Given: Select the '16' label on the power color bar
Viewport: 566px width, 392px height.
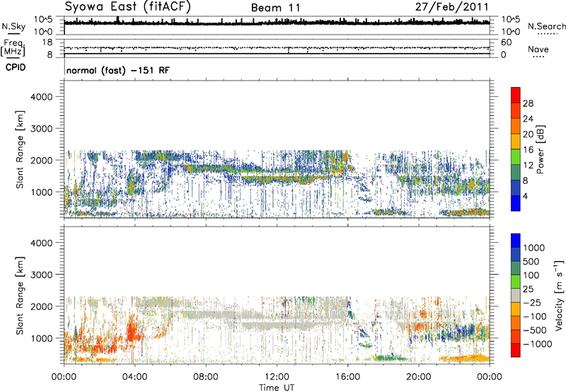Looking at the screenshot, I should pyautogui.click(x=528, y=150).
